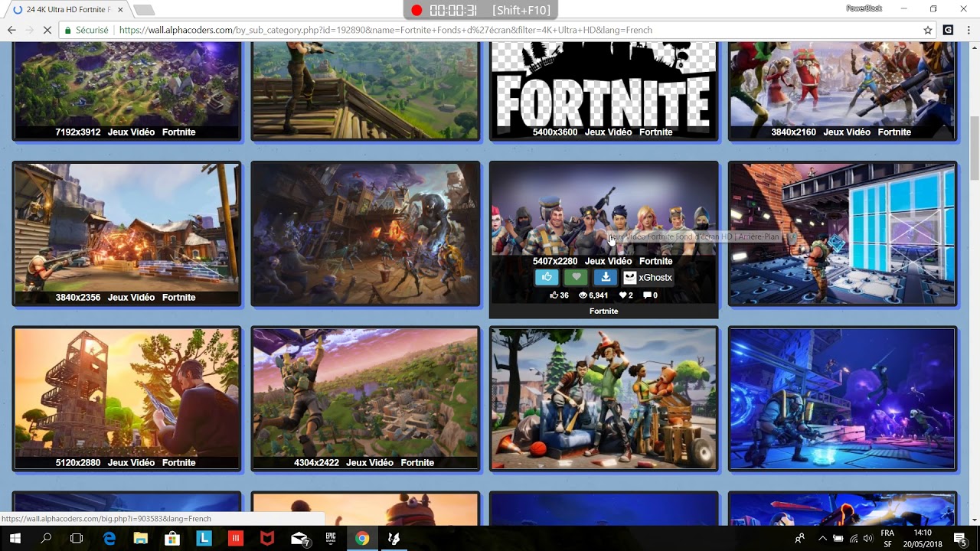
Task: Open Microsoft Store from the taskbar
Action: (172, 538)
